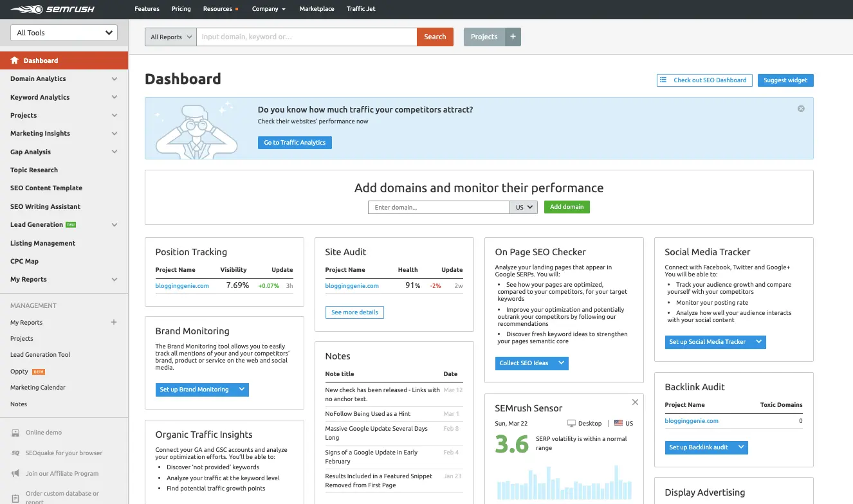The height and width of the screenshot is (504, 853).
Task: Open bloggingenie.com in Site Audit
Action: (x=352, y=286)
